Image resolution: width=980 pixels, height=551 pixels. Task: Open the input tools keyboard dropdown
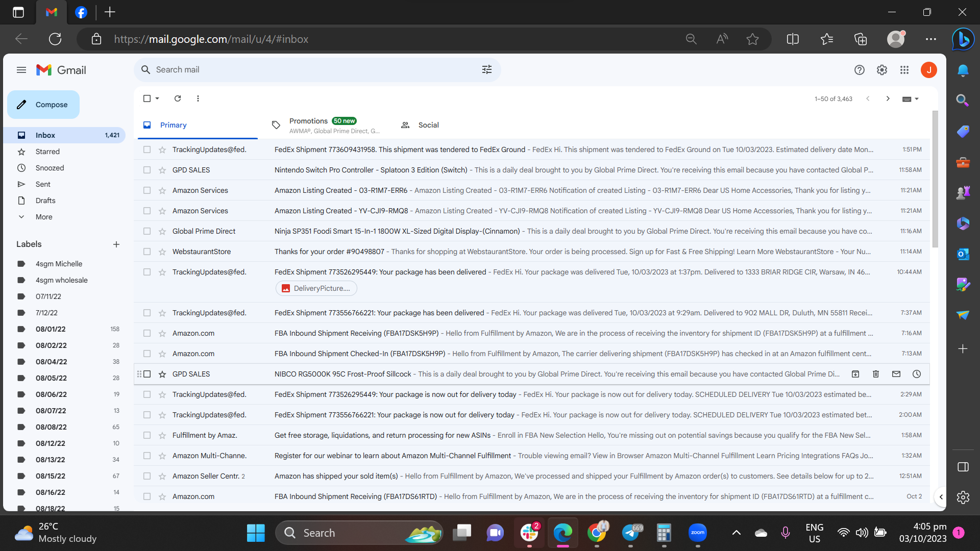point(911,99)
